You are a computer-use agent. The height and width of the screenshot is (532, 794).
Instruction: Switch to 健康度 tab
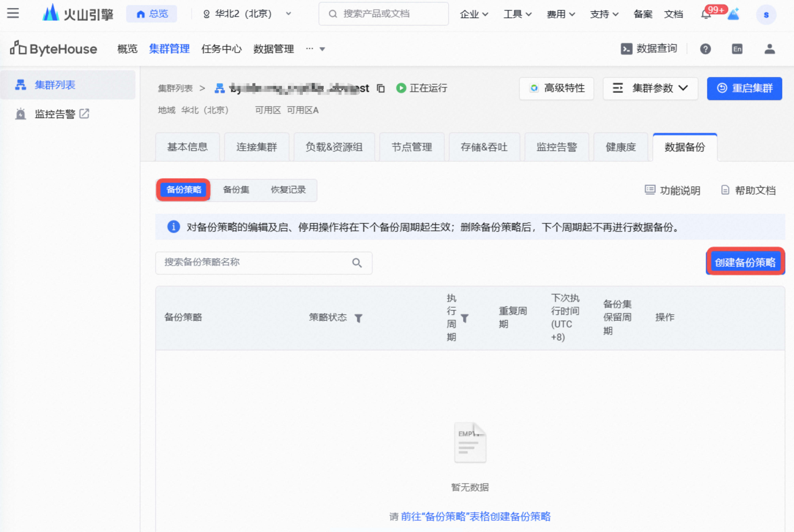click(621, 147)
